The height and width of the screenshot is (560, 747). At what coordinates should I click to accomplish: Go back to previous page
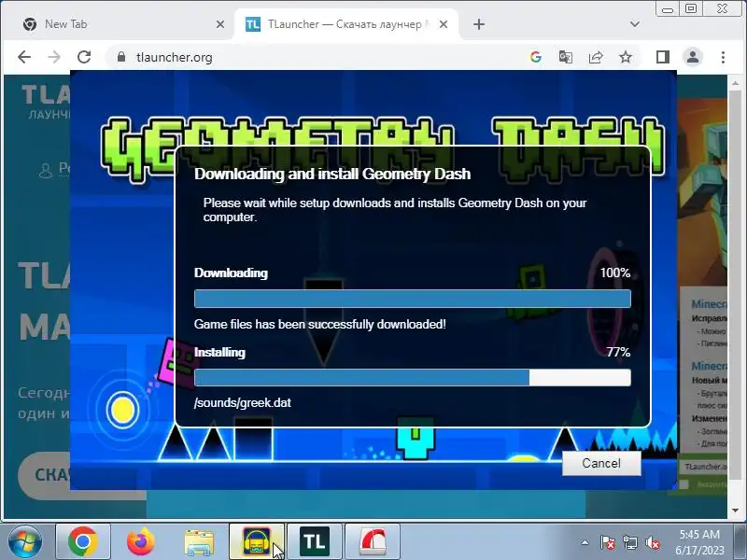pyautogui.click(x=24, y=57)
